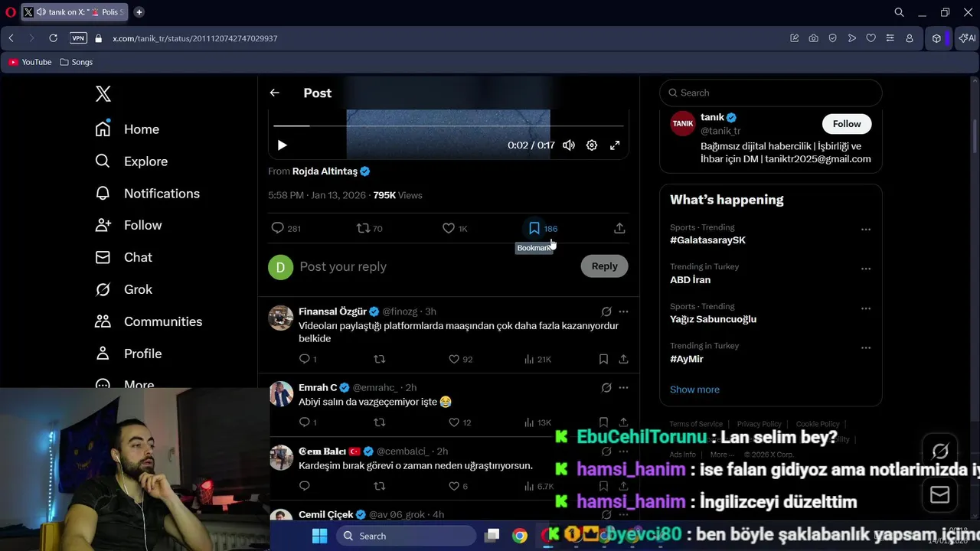Open replies on main post (281)

point(286,228)
